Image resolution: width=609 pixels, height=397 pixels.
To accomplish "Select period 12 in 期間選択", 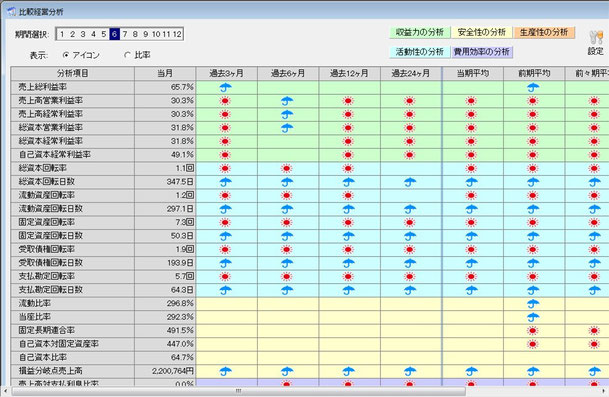I will [177, 34].
